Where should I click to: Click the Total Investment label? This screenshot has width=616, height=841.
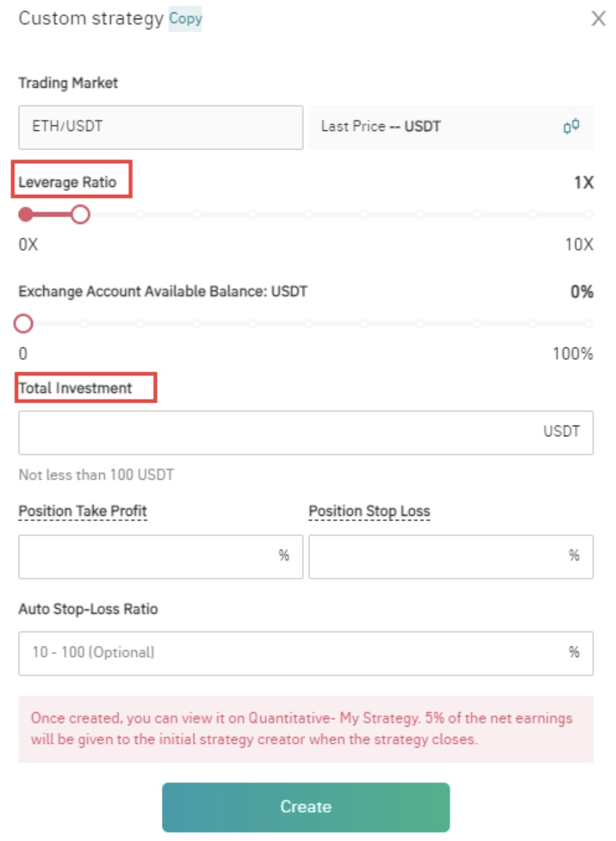click(75, 388)
